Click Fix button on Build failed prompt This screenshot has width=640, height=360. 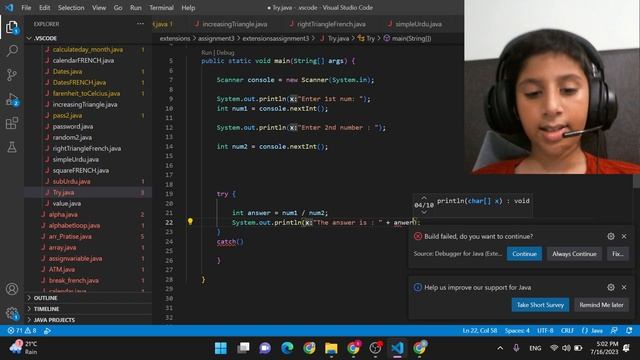(617, 254)
